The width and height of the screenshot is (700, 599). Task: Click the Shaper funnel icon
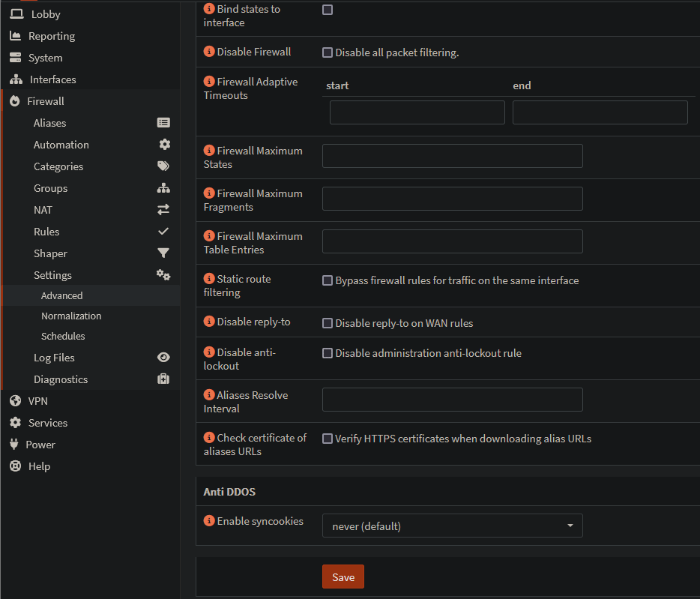[163, 253]
